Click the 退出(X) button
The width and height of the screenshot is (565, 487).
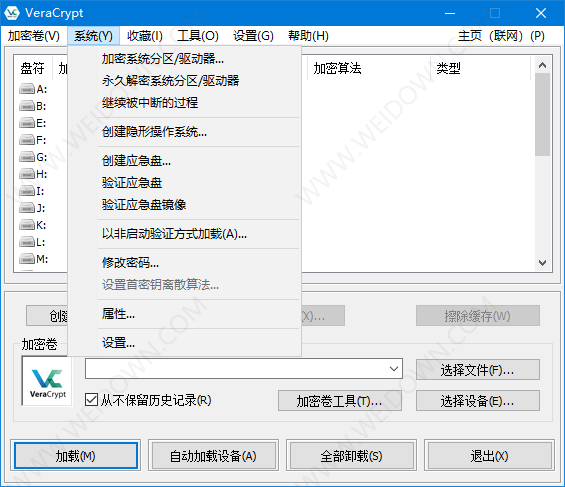489,456
